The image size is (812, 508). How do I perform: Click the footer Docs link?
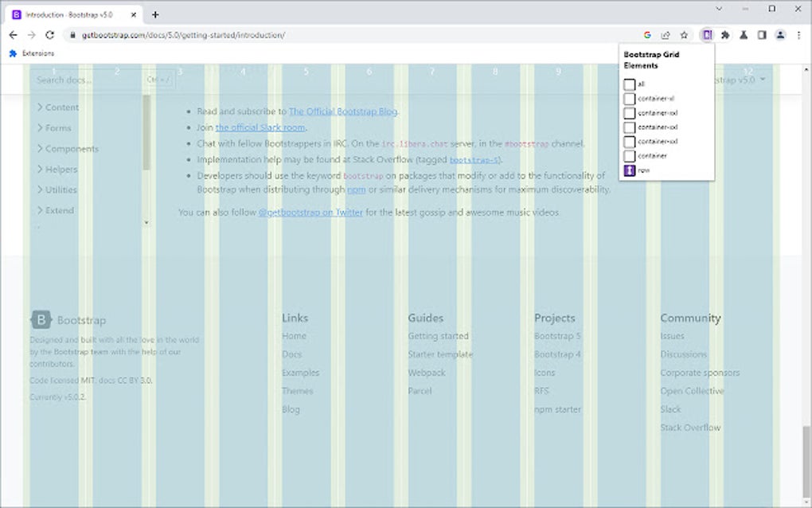coord(291,354)
